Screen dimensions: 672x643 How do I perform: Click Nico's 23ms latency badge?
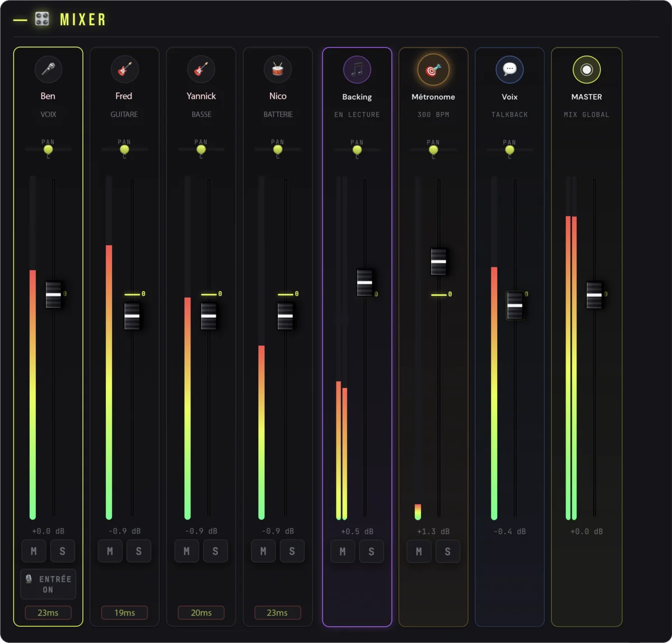coord(278,613)
